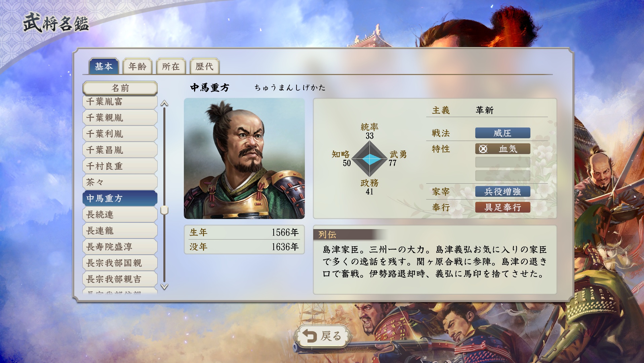644x363 pixels.
Task: Select 長宗我部国親 in the officer list
Action: tap(120, 263)
